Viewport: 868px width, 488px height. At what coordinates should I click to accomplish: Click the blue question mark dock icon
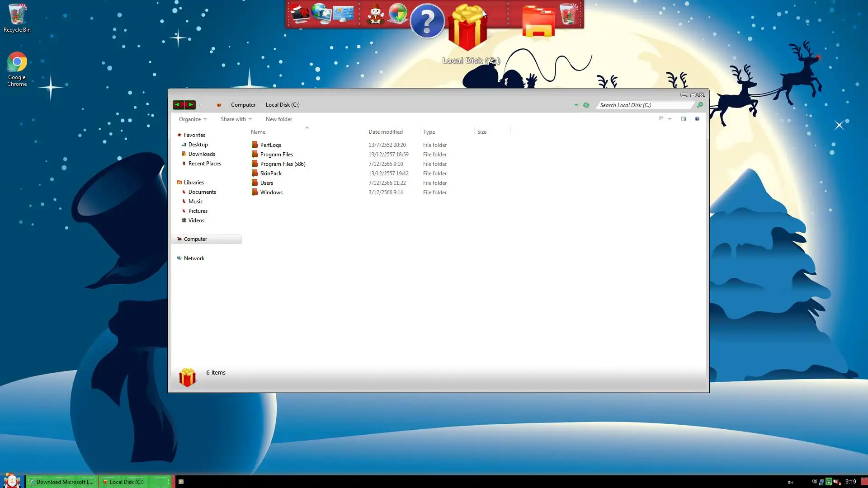point(427,21)
